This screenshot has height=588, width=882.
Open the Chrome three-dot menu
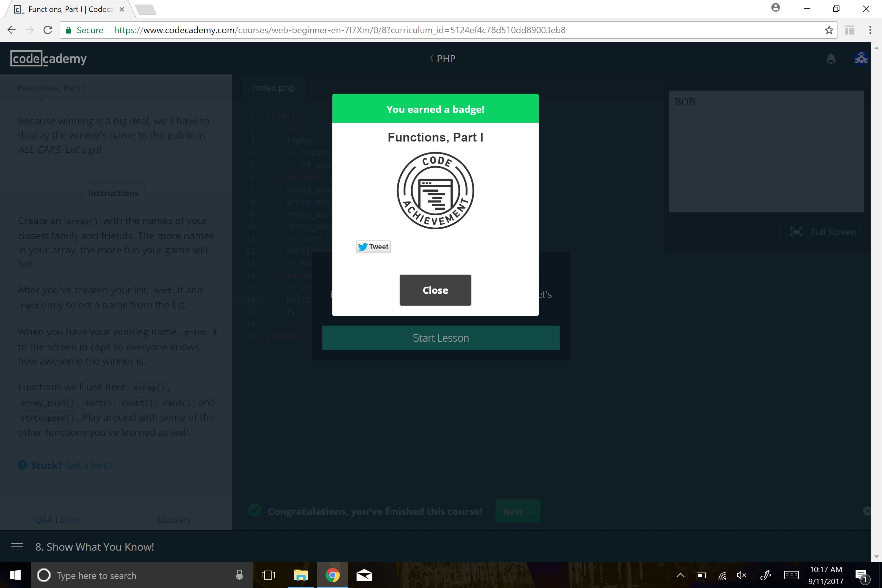tap(870, 30)
